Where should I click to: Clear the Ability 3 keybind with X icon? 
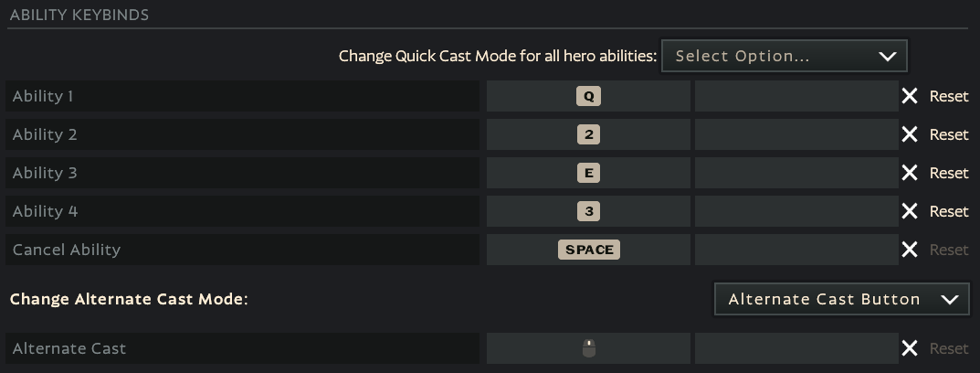click(910, 173)
